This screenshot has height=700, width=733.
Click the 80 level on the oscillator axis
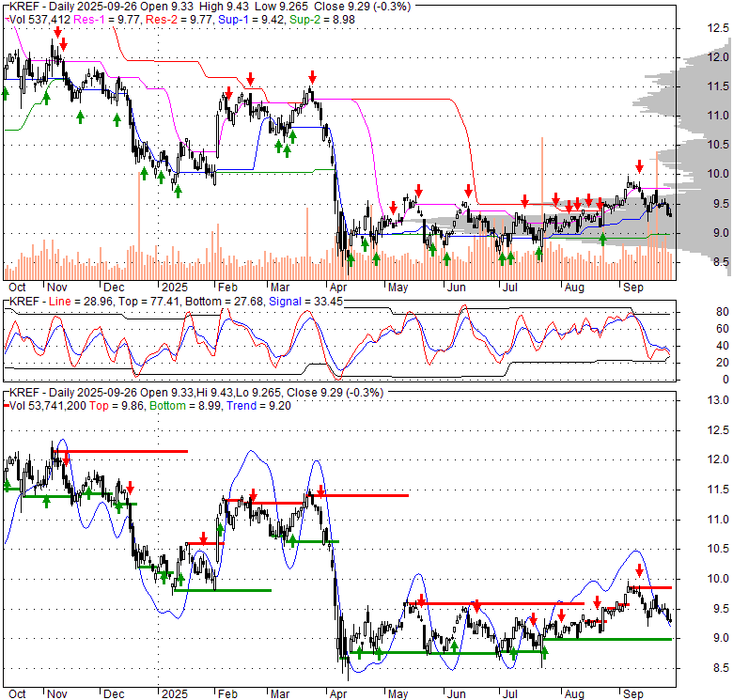click(723, 312)
